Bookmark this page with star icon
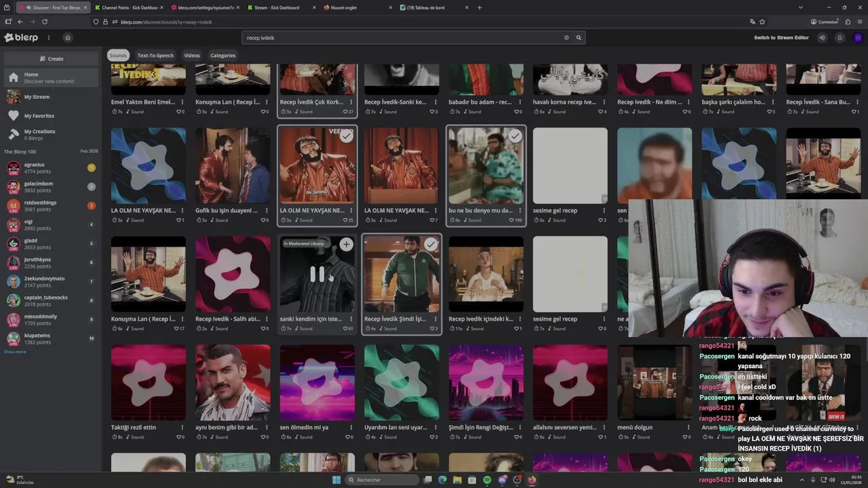868x488 pixels. click(762, 22)
